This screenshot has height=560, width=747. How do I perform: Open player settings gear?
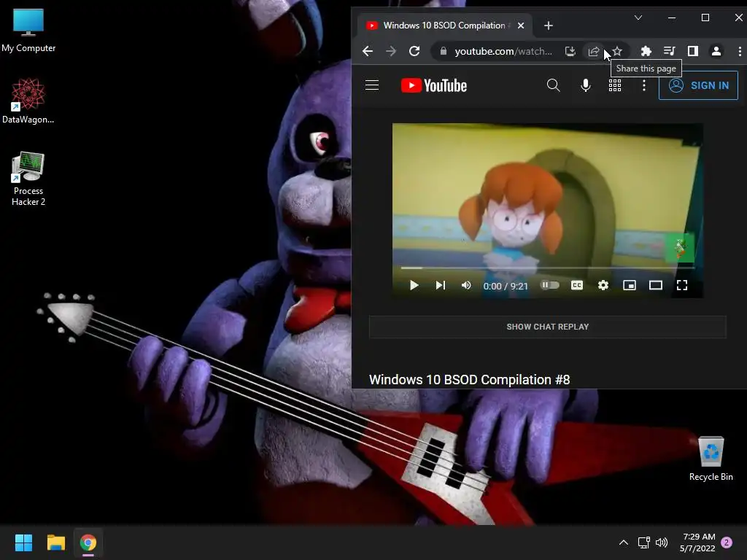[603, 285]
